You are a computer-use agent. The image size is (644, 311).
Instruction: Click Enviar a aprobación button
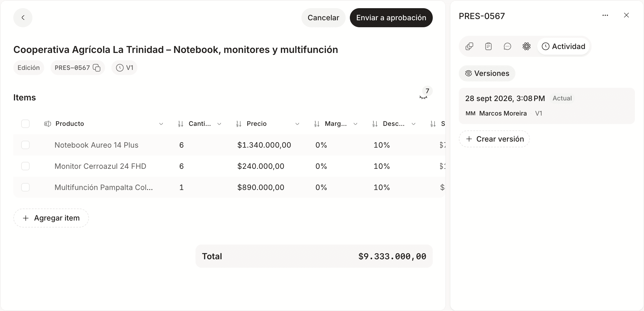[x=391, y=18]
